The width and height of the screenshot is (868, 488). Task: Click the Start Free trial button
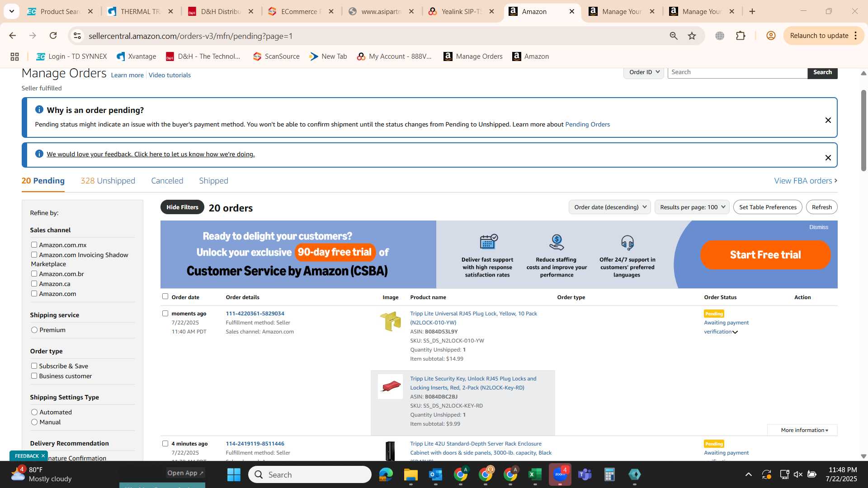(765, 255)
